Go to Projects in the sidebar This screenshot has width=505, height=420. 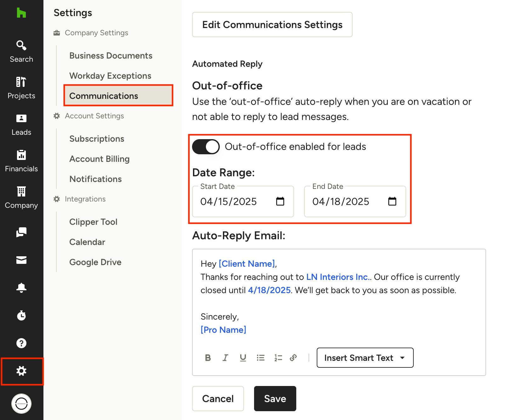click(21, 88)
